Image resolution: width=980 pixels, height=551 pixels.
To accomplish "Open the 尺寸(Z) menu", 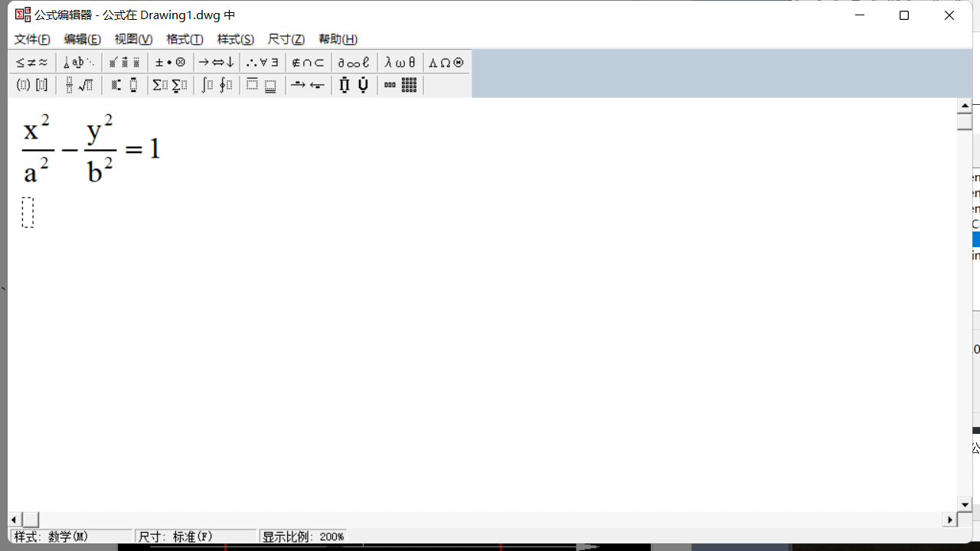I will 286,39.
